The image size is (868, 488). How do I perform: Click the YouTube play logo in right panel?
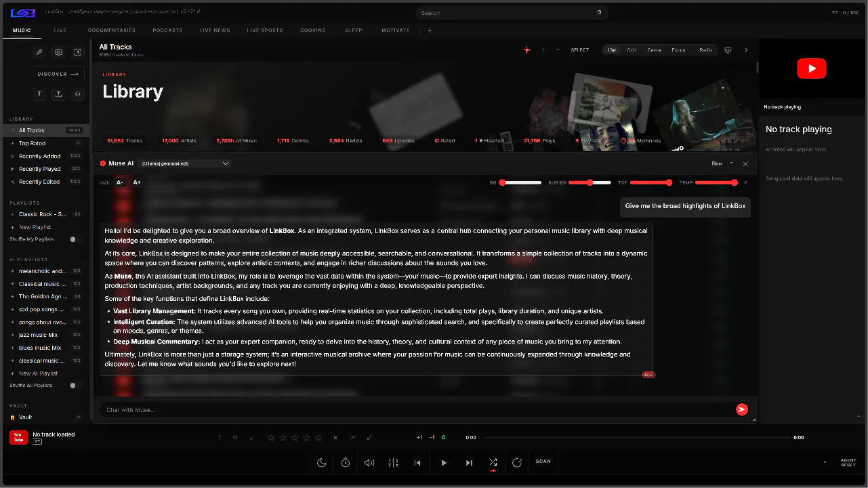[x=812, y=68]
